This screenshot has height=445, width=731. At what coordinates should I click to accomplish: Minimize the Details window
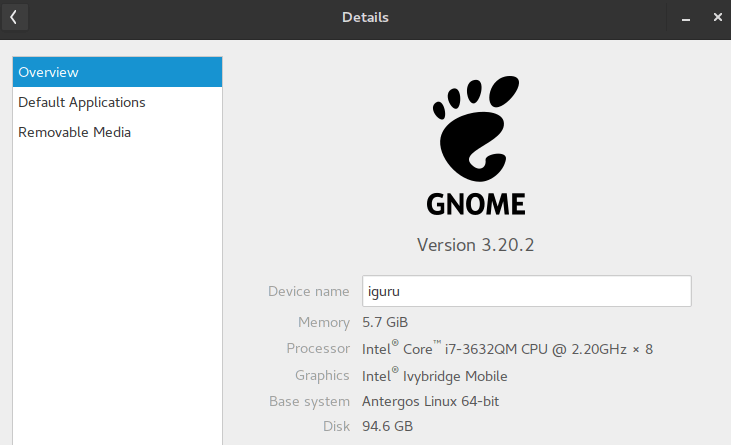pyautogui.click(x=686, y=18)
